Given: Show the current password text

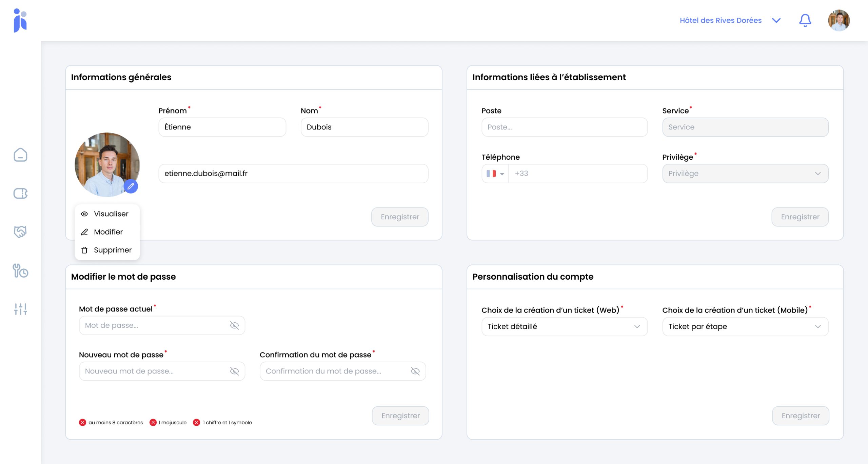Looking at the screenshot, I should click(234, 325).
